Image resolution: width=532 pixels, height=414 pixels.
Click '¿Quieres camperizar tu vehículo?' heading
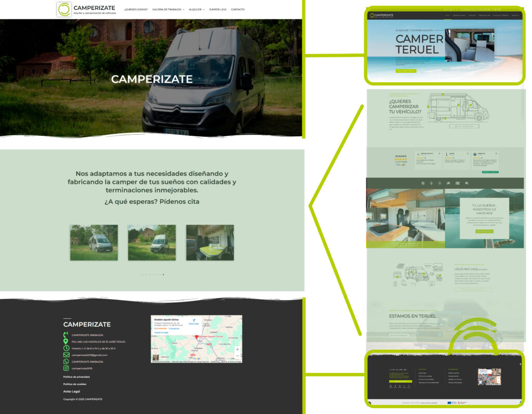tap(405, 106)
